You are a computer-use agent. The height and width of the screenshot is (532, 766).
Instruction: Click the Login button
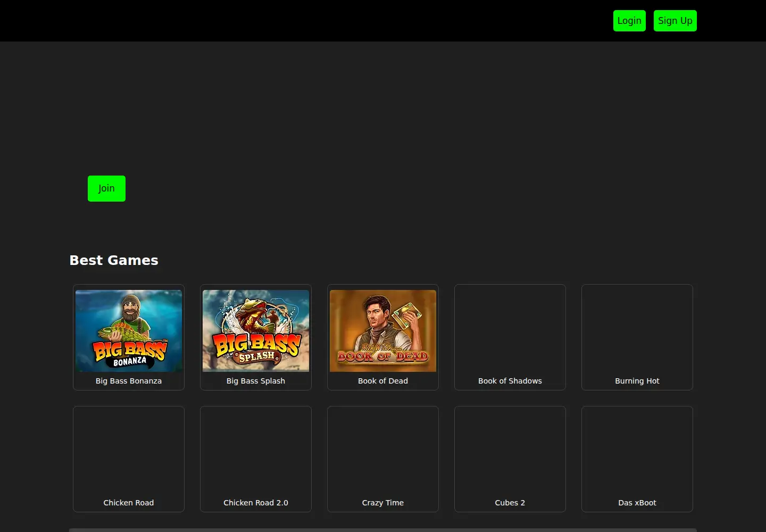[x=629, y=21]
